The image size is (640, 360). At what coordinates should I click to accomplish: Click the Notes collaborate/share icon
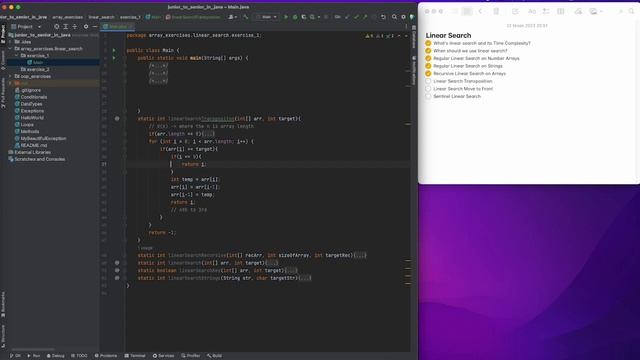(x=578, y=11)
